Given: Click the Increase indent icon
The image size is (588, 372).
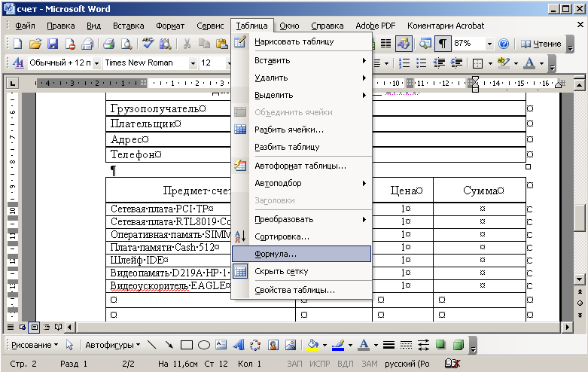Looking at the screenshot, I should pyautogui.click(x=456, y=63).
